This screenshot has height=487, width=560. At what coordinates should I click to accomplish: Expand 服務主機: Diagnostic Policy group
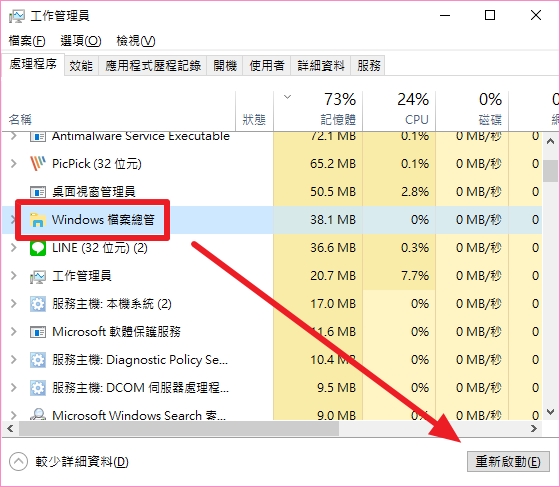[14, 360]
